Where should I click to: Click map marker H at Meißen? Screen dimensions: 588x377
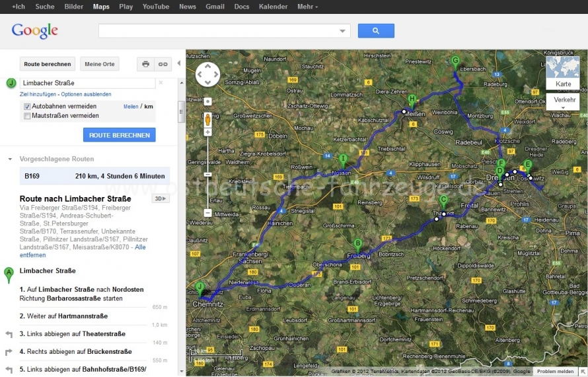coord(412,102)
